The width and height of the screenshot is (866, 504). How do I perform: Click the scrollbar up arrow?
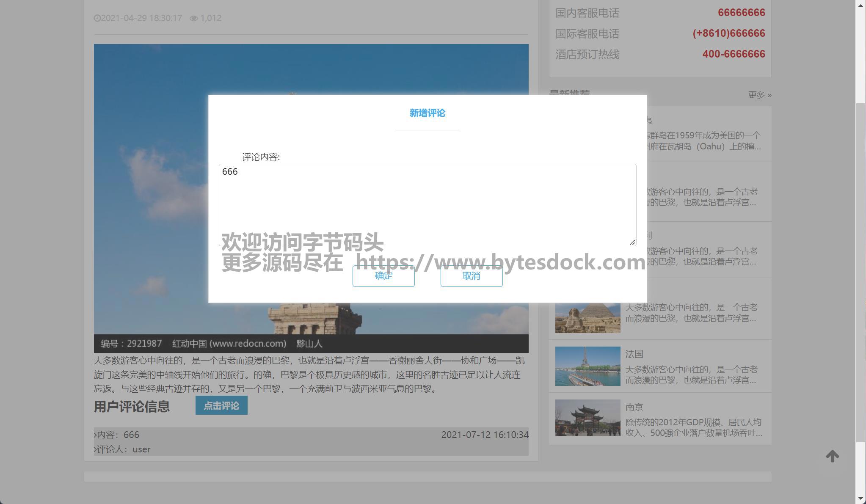click(x=860, y=5)
